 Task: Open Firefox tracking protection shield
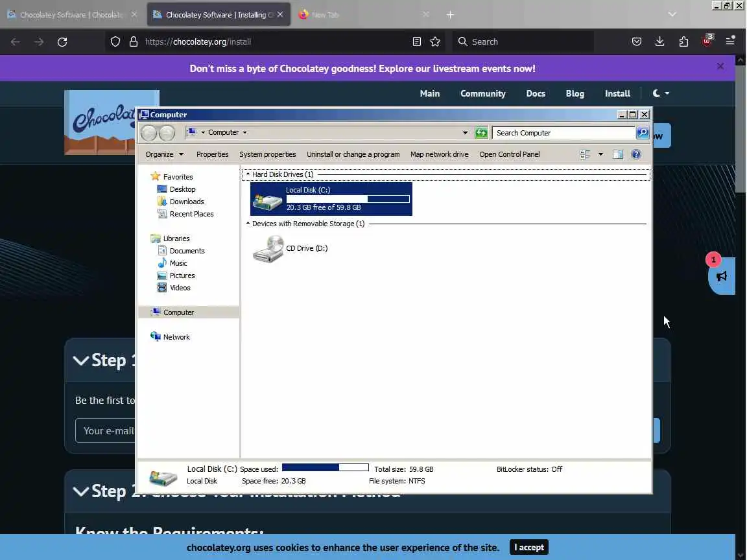tap(115, 42)
